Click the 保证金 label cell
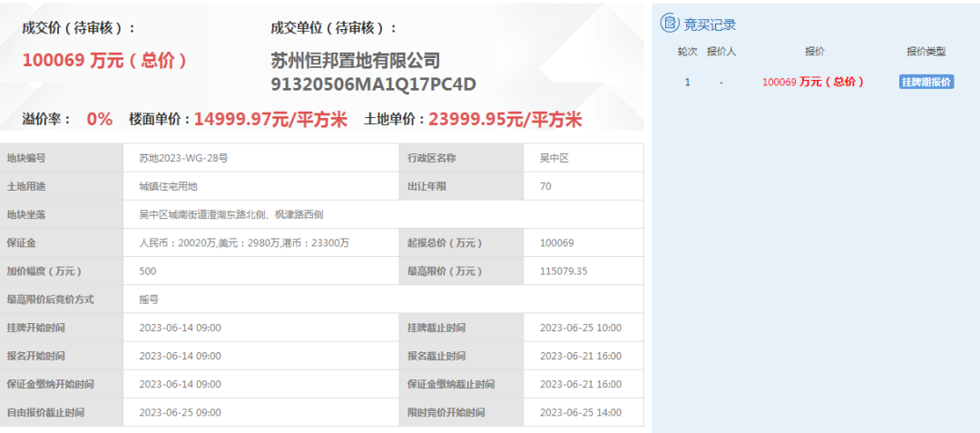The height and width of the screenshot is (433, 980). pos(62,242)
